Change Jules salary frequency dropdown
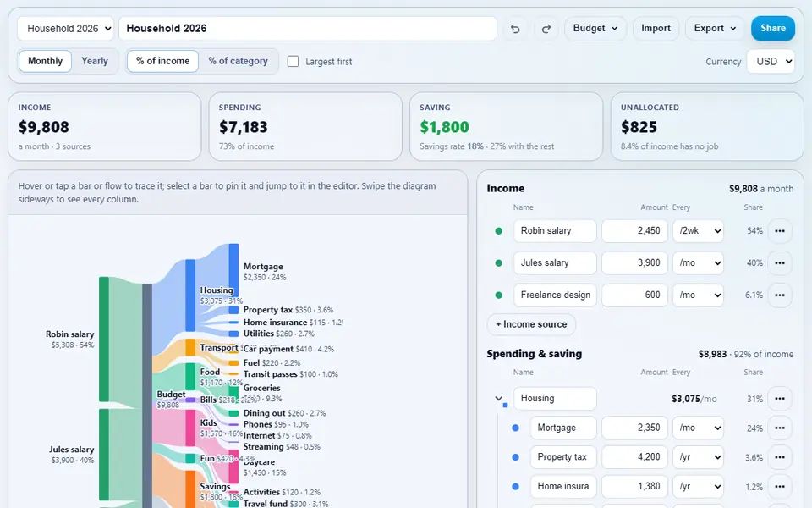This screenshot has width=812, height=508. pos(698,262)
